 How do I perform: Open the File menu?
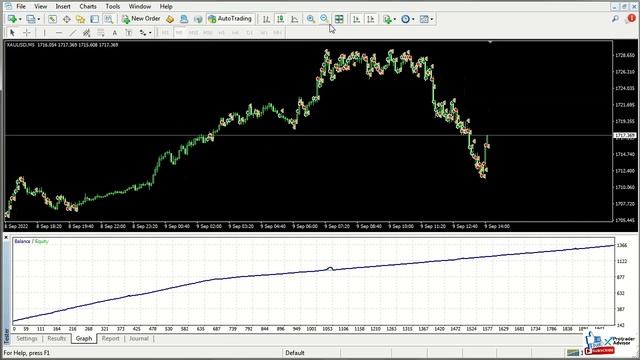pos(21,7)
